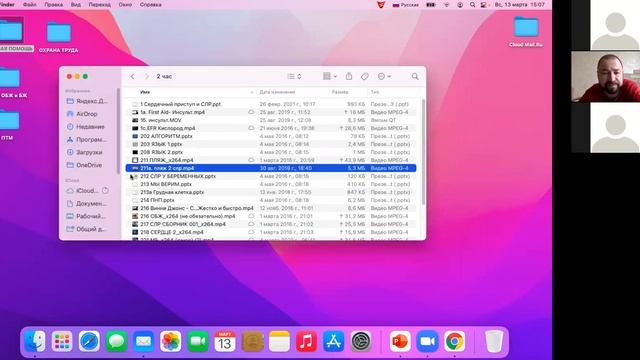This screenshot has width=640, height=360.
Task: Open Launchpad in the Dock
Action: (62, 341)
